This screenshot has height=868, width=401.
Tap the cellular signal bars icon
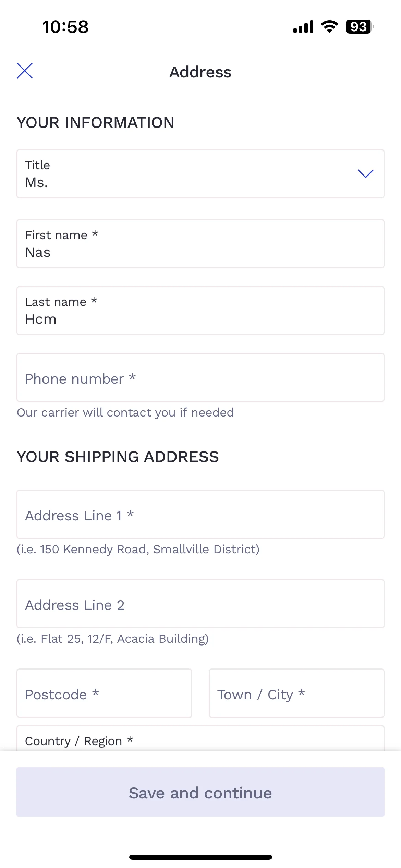coord(303,27)
